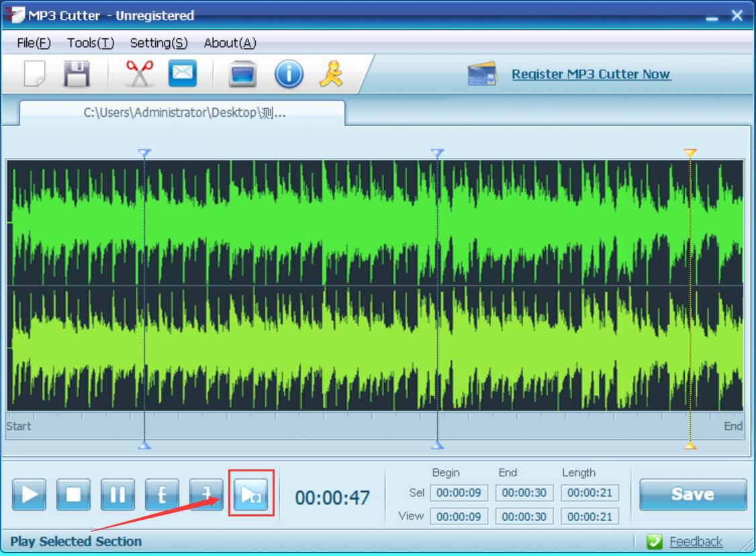The width and height of the screenshot is (756, 556).
Task: Open the File menu
Action: point(34,43)
